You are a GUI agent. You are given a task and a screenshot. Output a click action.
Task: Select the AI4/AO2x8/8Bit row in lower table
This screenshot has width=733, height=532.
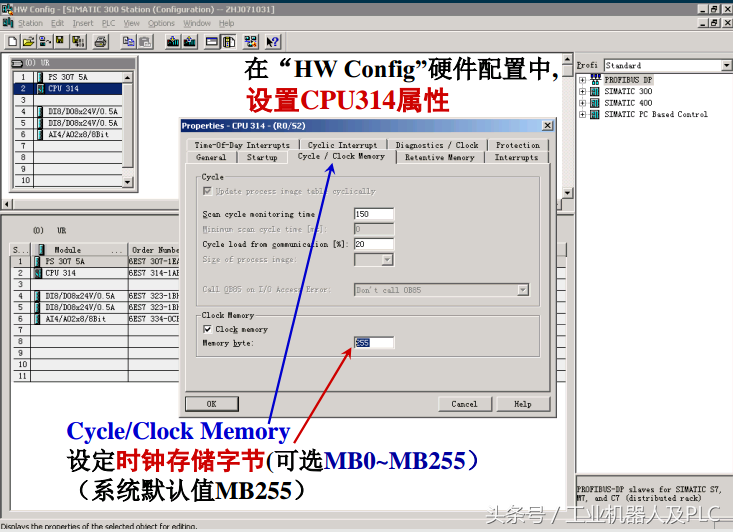click(95, 319)
